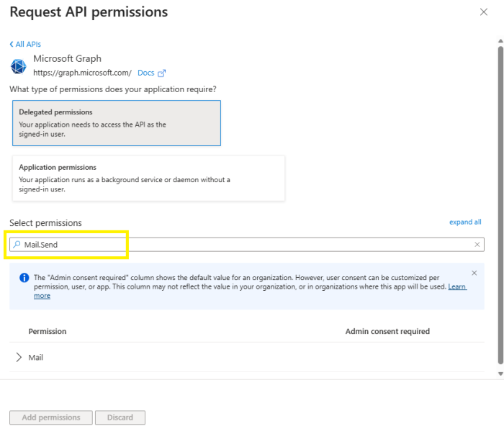The height and width of the screenshot is (429, 504).
Task: Click the search magnifier icon in permissions box
Action: click(17, 245)
